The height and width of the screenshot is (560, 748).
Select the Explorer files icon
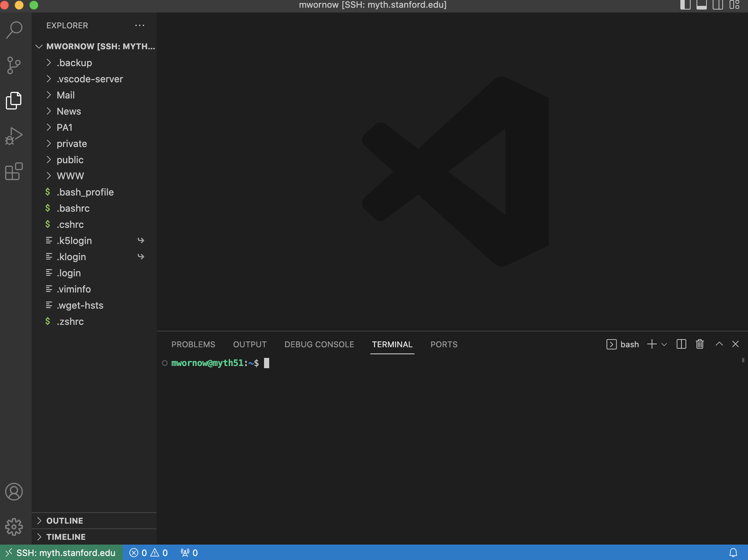(x=14, y=101)
